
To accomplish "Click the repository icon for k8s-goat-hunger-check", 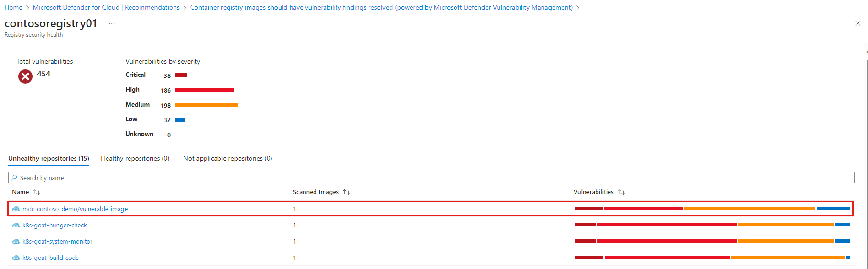I will click(16, 226).
